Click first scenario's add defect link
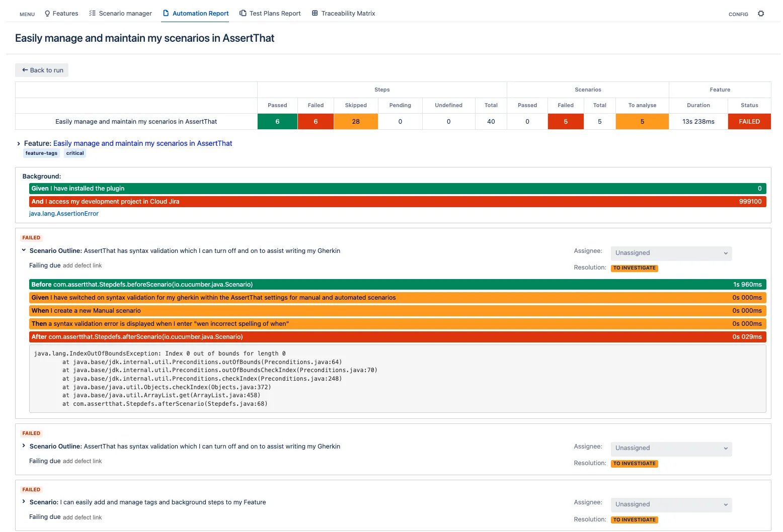Viewport: 783px width, 532px height. [x=82, y=265]
